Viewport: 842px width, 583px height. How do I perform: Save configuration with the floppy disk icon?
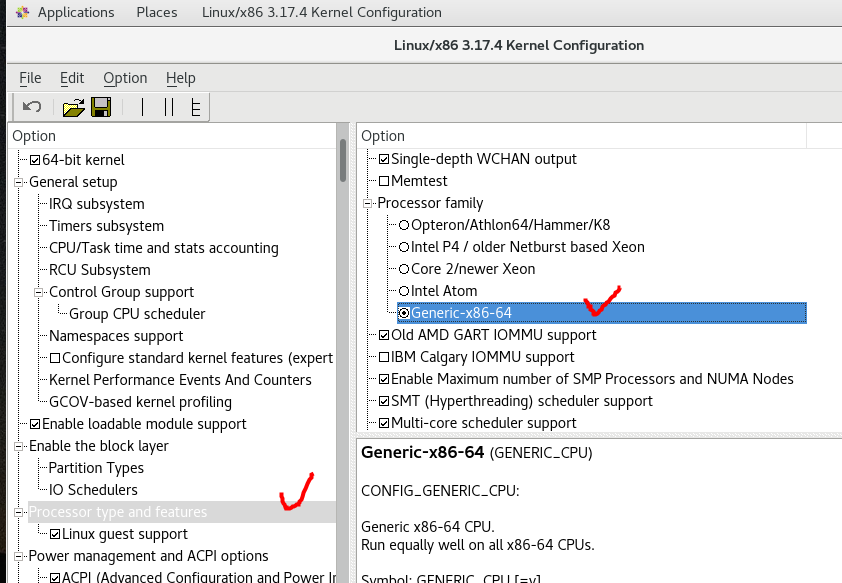tap(101, 107)
